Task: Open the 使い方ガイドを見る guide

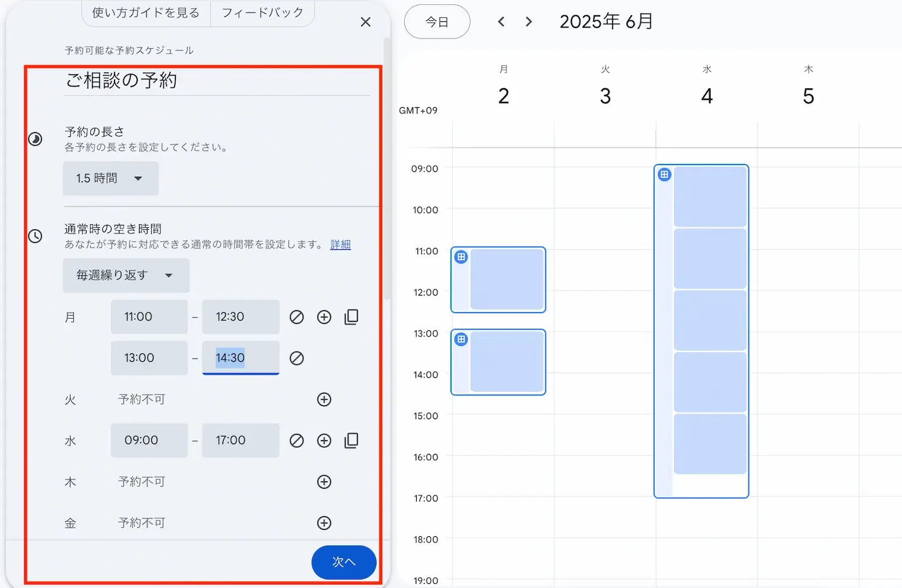Action: click(146, 13)
